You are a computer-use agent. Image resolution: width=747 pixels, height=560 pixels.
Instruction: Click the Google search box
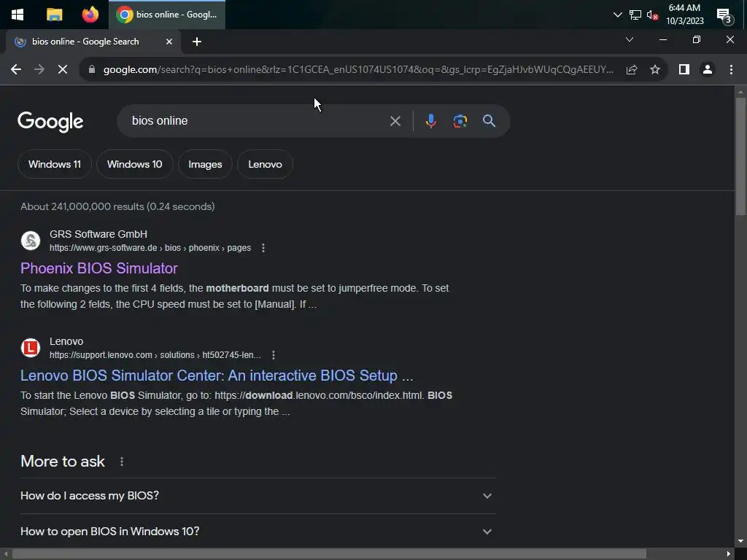[x=258, y=121]
